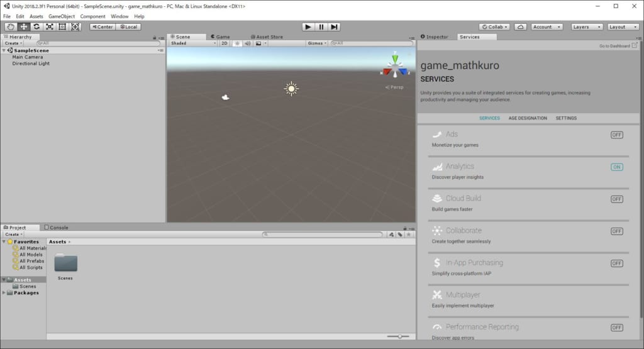The width and height of the screenshot is (644, 349).
Task: Switch to the Console tab
Action: pos(56,228)
